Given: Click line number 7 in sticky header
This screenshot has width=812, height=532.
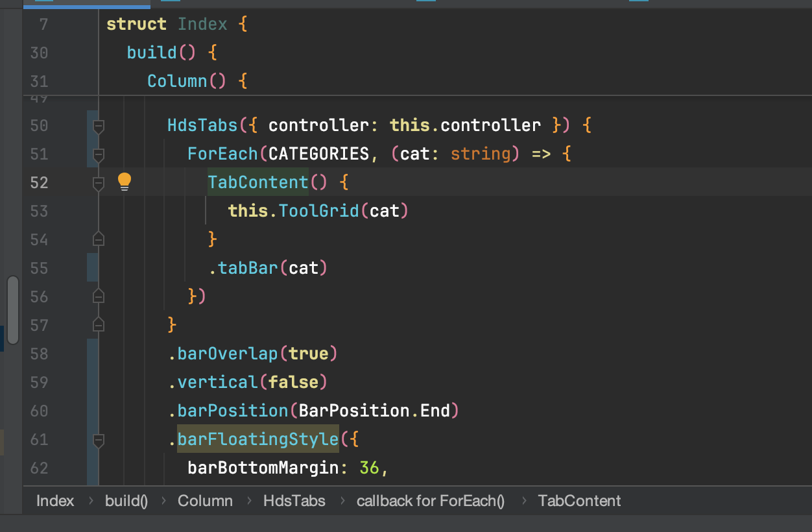Looking at the screenshot, I should point(43,24).
